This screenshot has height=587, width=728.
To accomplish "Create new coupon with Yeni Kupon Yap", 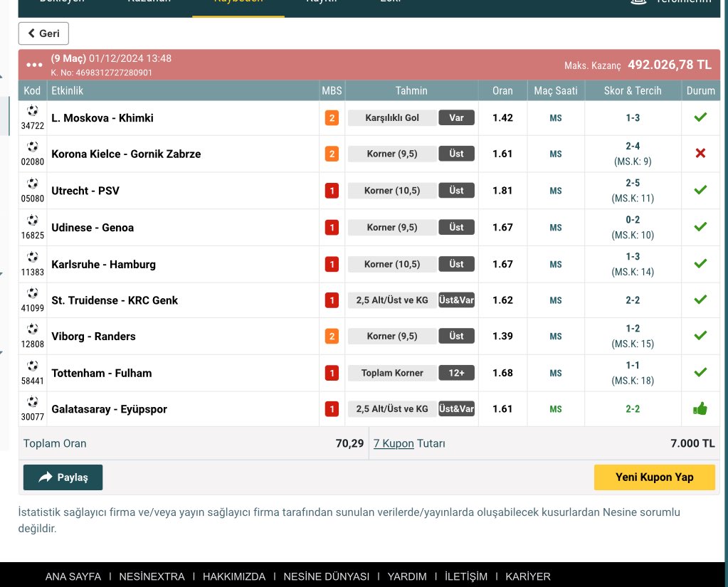I will (654, 477).
